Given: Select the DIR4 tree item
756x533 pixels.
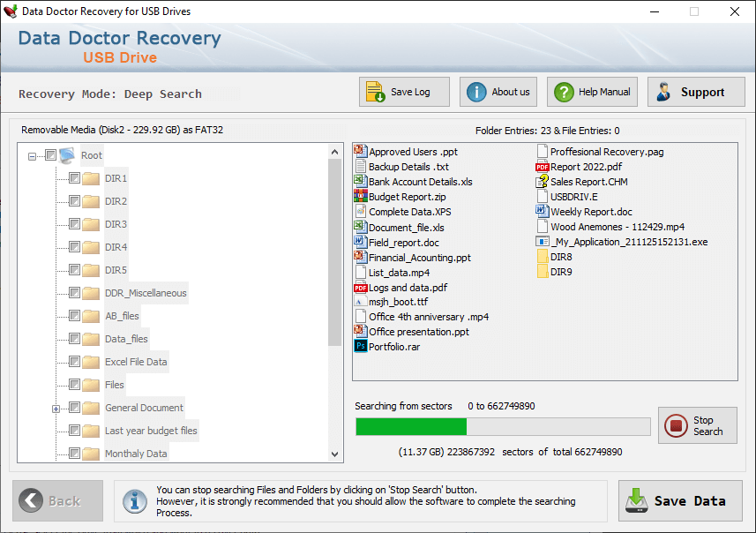Looking at the screenshot, I should (116, 247).
